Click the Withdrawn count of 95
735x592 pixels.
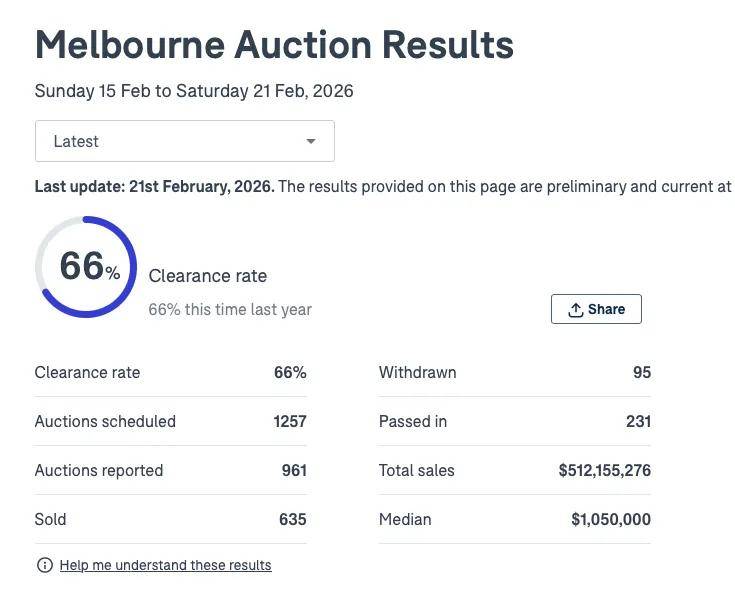click(641, 373)
